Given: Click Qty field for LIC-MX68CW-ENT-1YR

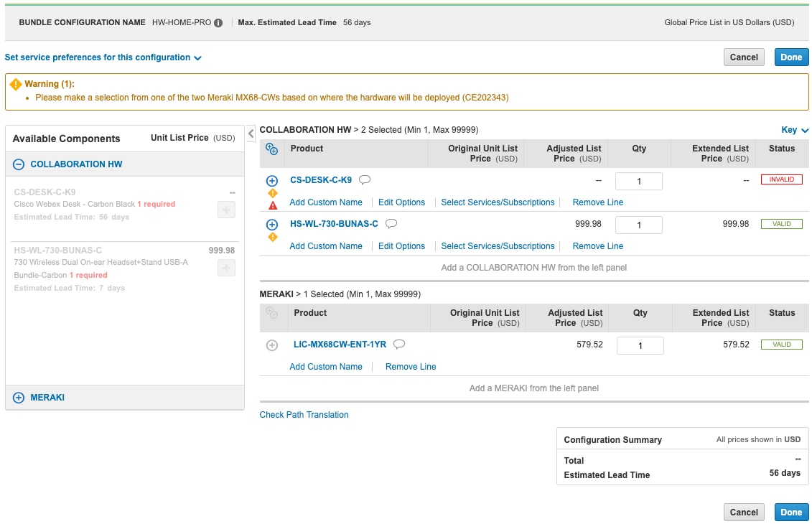Looking at the screenshot, I should (x=640, y=346).
